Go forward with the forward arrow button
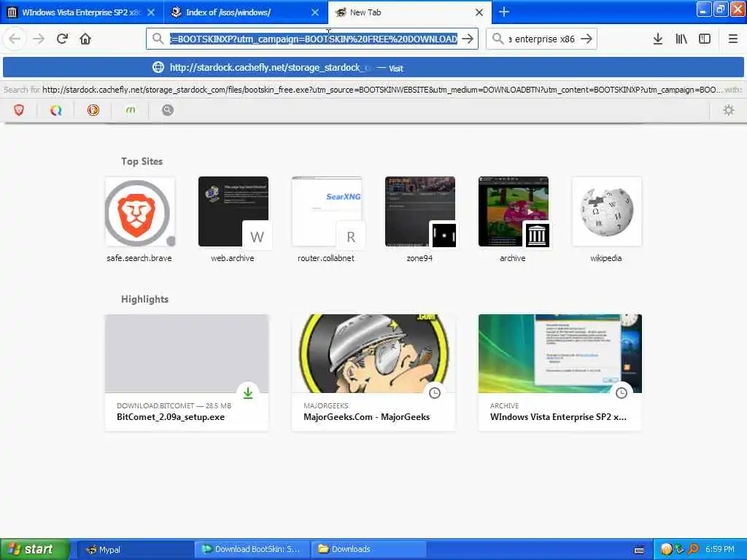This screenshot has height=560, width=747. click(39, 39)
